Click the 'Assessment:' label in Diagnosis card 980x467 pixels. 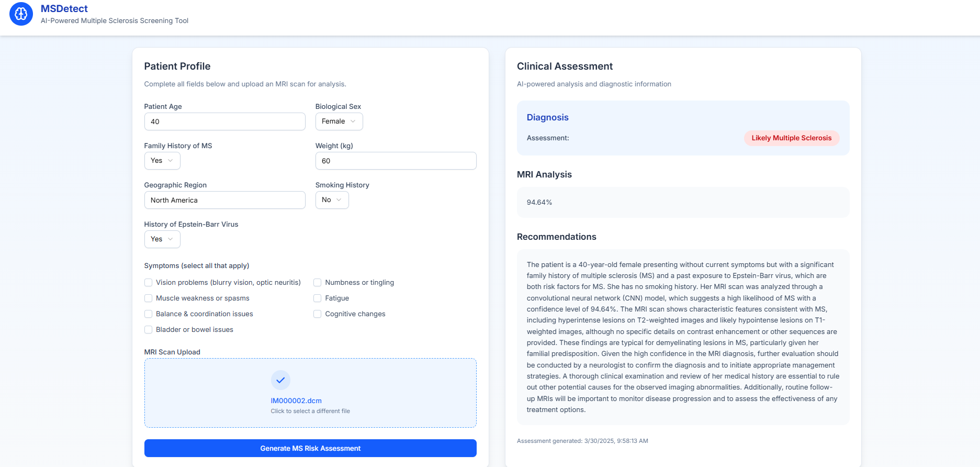pos(548,138)
